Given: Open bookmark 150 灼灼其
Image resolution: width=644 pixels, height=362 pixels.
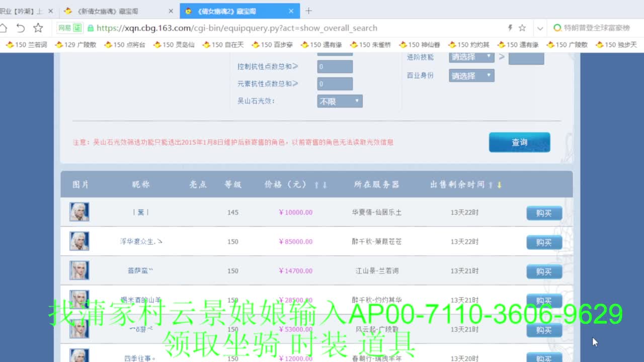Looking at the screenshot, I should coord(469,45).
